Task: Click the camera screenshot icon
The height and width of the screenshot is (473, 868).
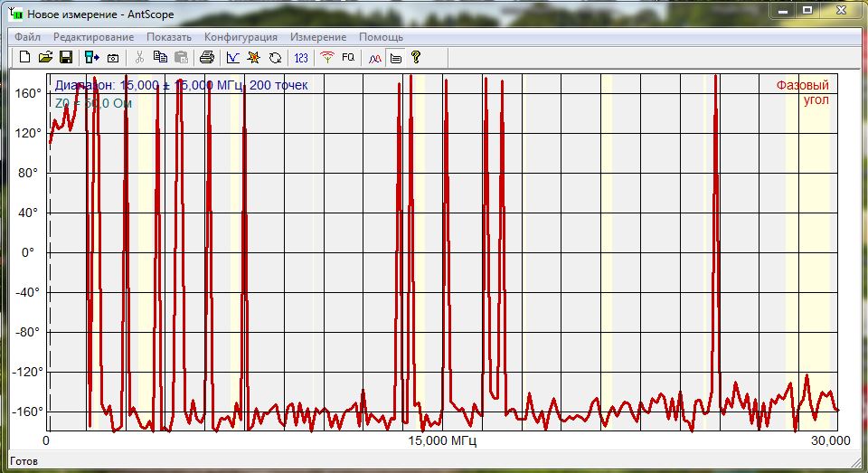Action: [113, 57]
